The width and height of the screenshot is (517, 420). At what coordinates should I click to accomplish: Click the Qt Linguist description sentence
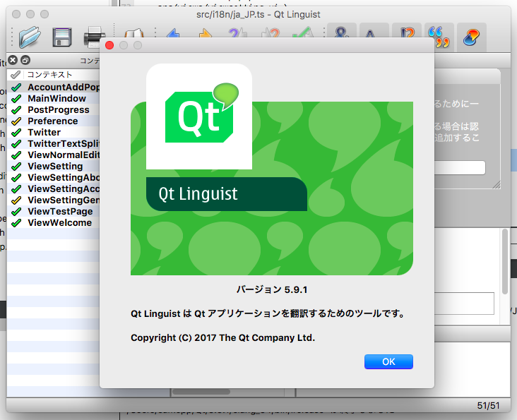click(268, 313)
